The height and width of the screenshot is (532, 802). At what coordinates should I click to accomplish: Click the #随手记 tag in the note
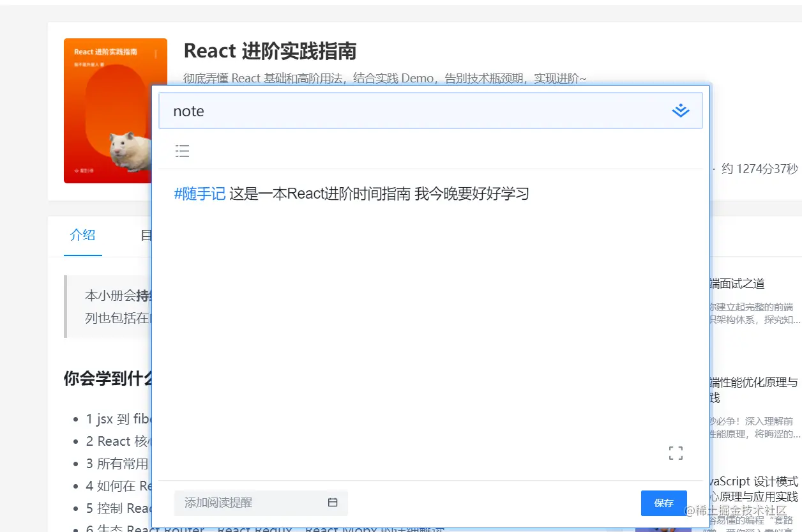pyautogui.click(x=200, y=194)
